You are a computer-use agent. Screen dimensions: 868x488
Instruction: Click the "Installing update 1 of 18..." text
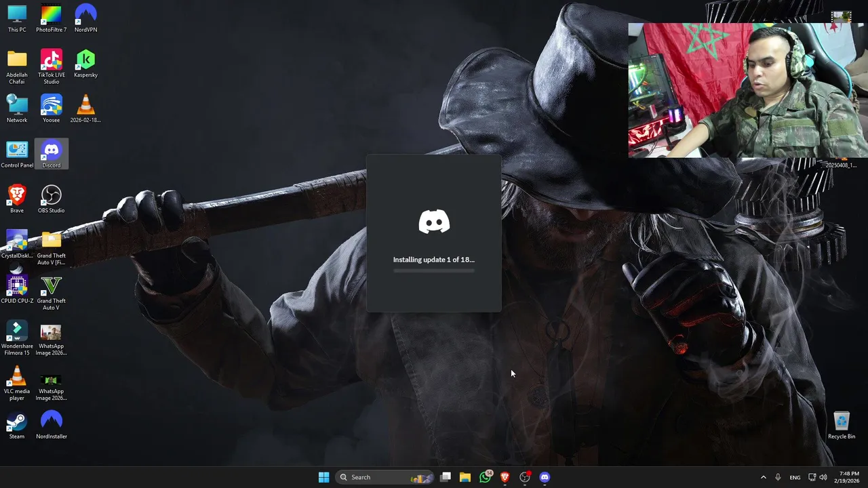(x=434, y=260)
